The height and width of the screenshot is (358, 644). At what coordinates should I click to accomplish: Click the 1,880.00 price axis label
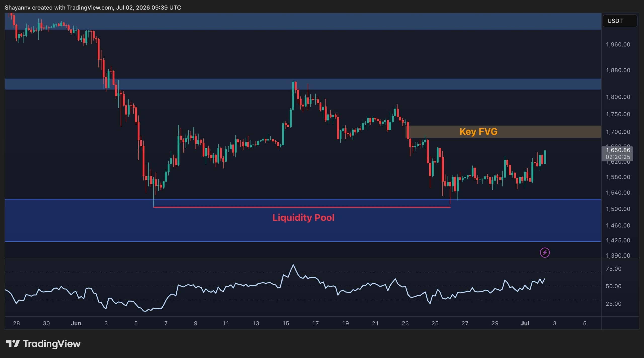(x=618, y=70)
